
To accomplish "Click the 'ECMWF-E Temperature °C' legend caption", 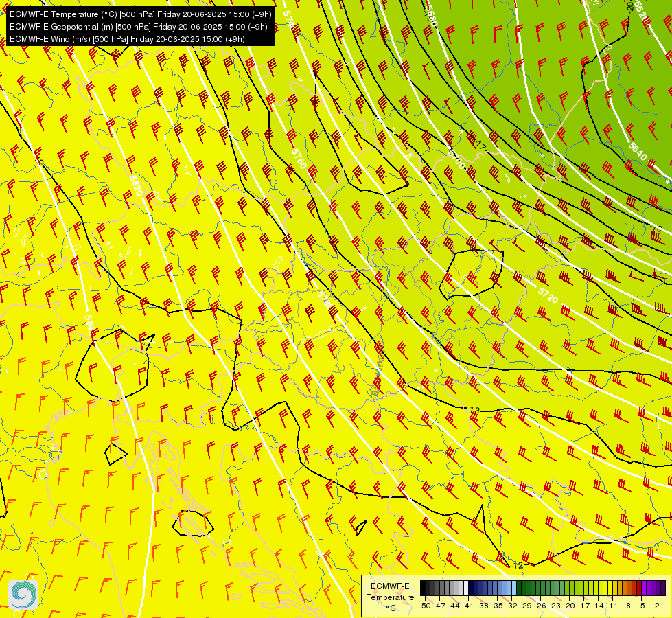I will tap(391, 597).
